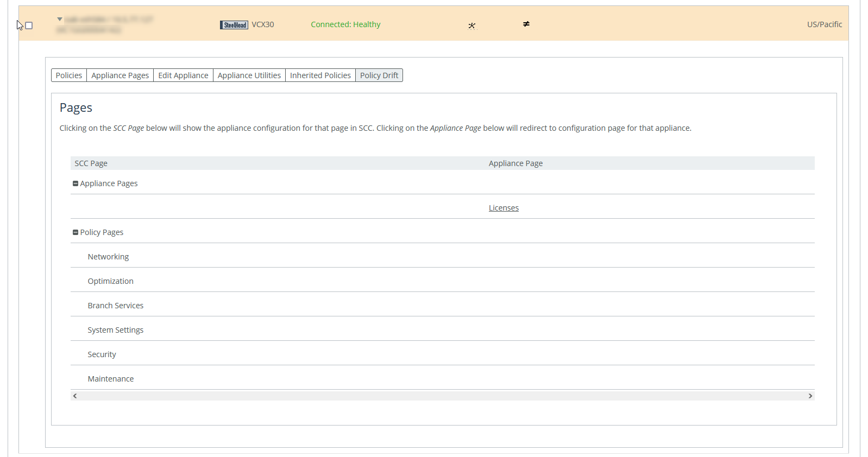Collapse the Policy Pages group label
This screenshot has height=457, width=868.
(x=102, y=232)
